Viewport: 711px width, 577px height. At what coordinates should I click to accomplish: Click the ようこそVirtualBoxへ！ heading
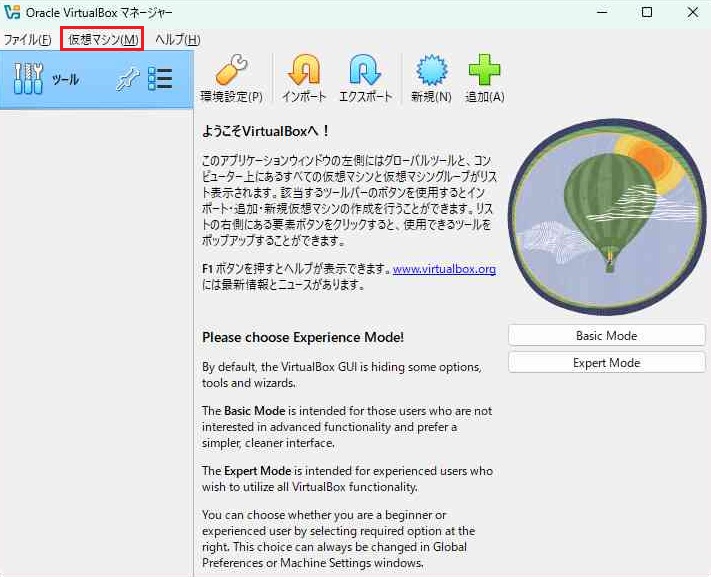pyautogui.click(x=266, y=132)
